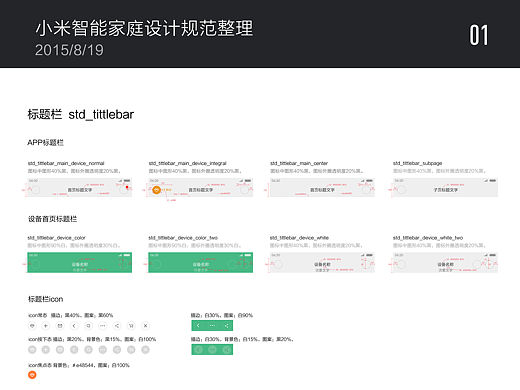Click the orange focus-state icon at the bottom left
The width and height of the screenshot is (520, 390).
[x=32, y=375]
